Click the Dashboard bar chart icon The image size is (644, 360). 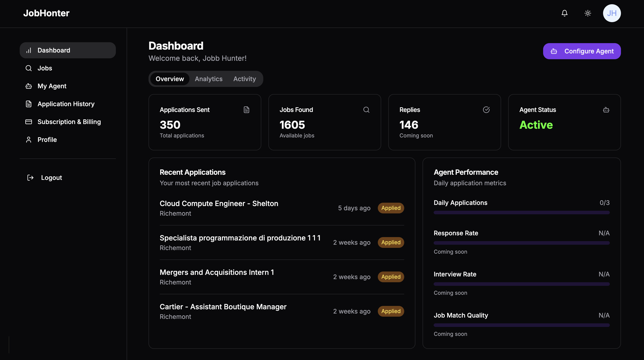click(x=28, y=50)
